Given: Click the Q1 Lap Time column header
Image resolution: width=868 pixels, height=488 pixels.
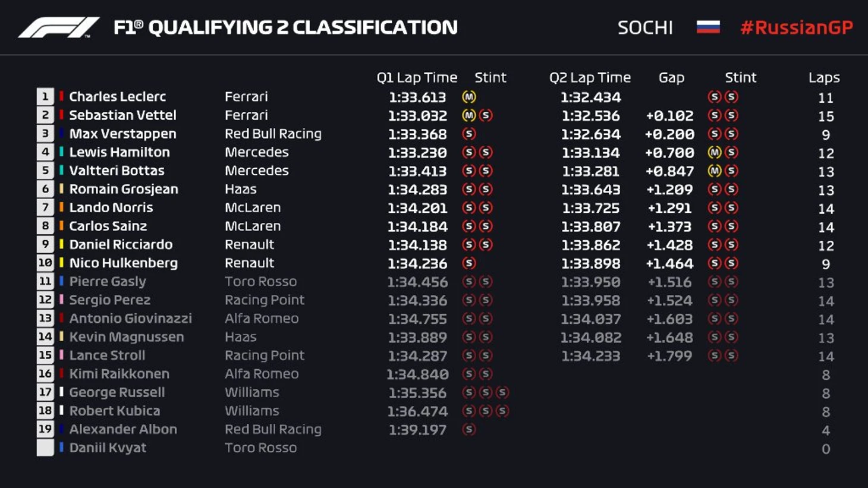Looking at the screenshot, I should tap(417, 77).
